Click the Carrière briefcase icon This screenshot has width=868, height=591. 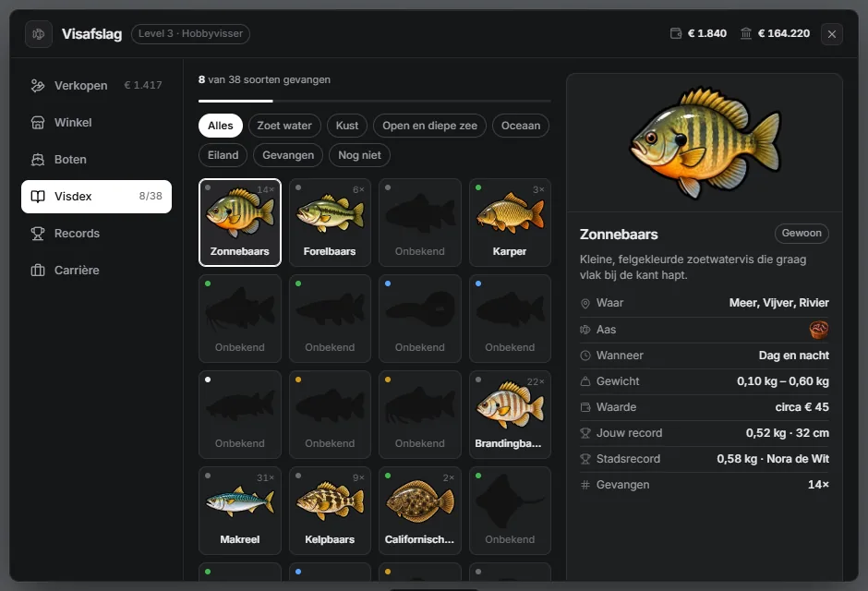coord(38,271)
